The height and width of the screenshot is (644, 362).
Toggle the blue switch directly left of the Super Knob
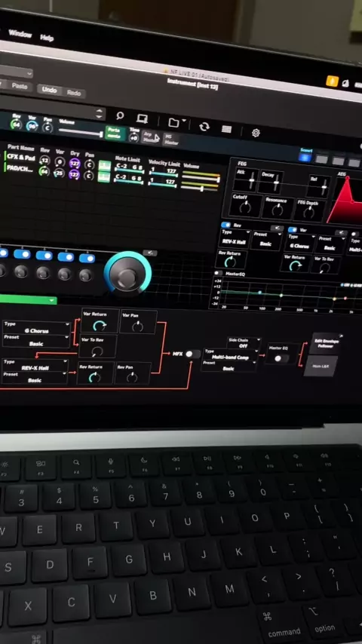pyautogui.click(x=87, y=259)
